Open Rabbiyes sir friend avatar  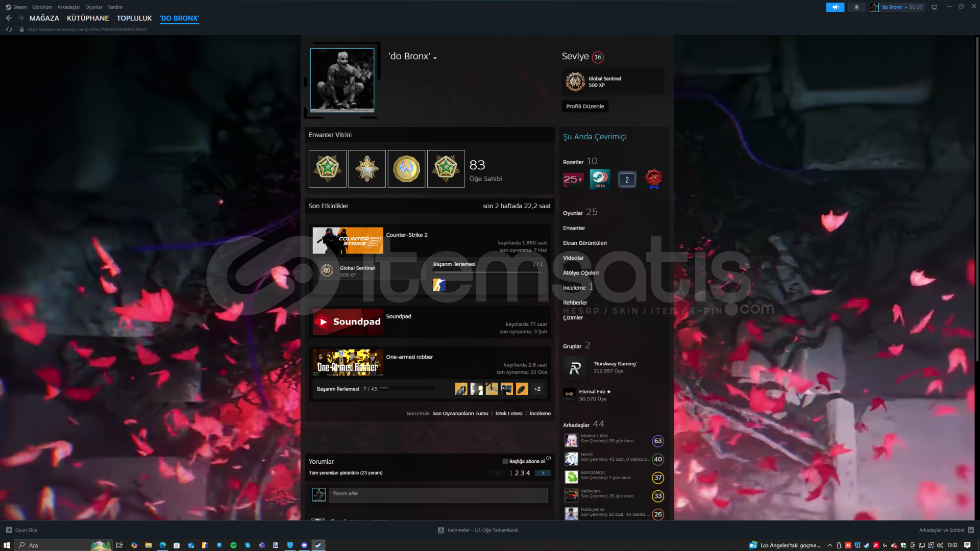pyautogui.click(x=571, y=513)
